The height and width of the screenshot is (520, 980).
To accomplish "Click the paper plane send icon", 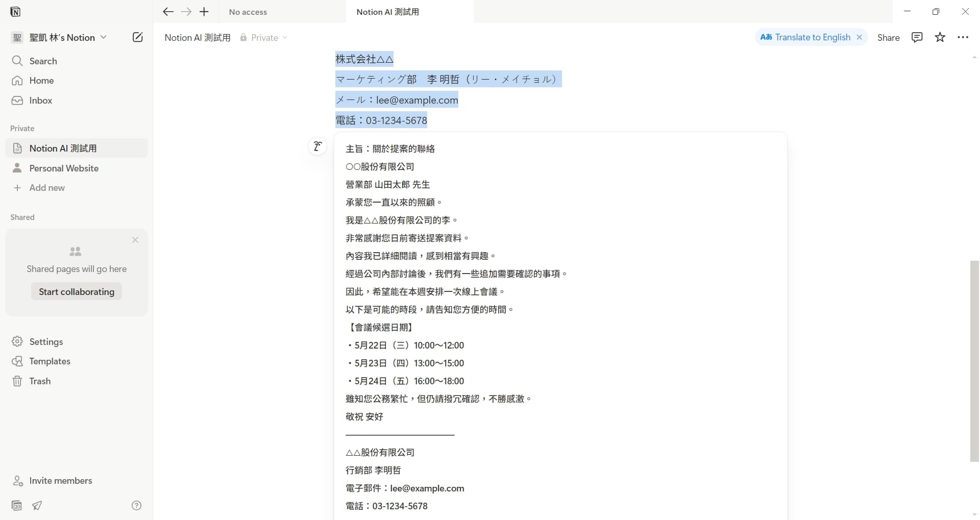I will [37, 505].
